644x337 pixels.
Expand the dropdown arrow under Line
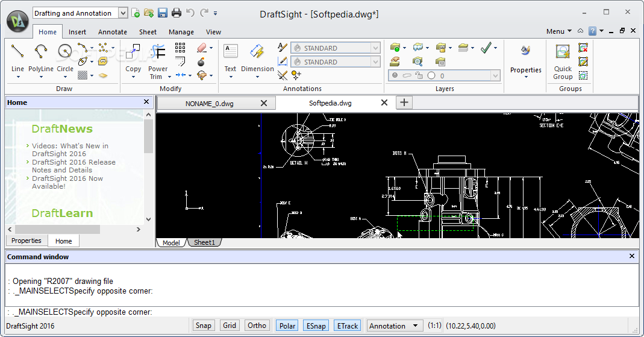pyautogui.click(x=17, y=77)
